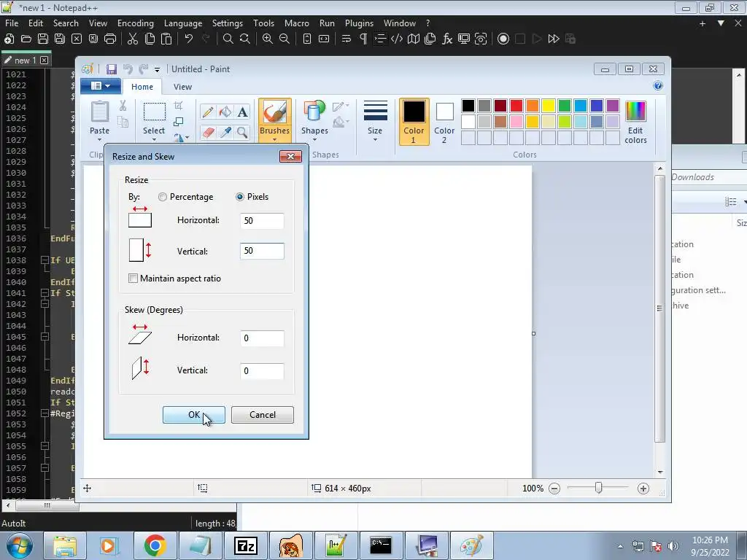Pick the red color swatch
This screenshot has height=560, width=747.
[516, 106]
